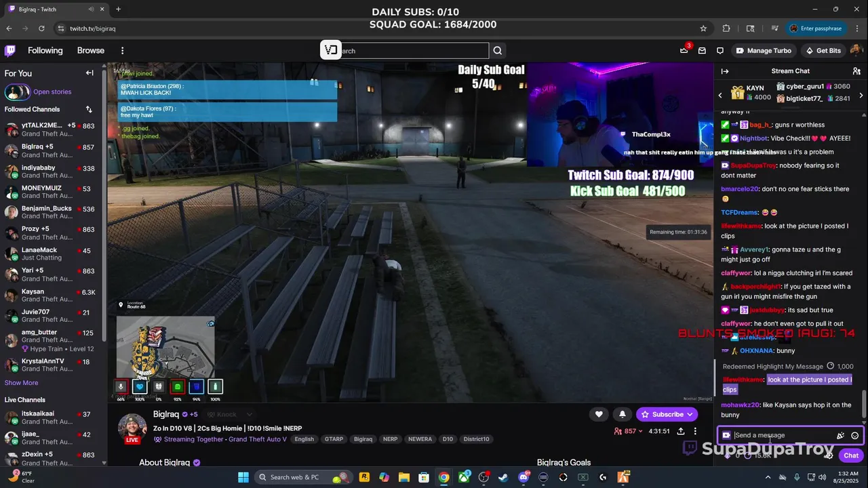Click the District10 tag
Screen dimensions: 868x488
click(x=476, y=439)
